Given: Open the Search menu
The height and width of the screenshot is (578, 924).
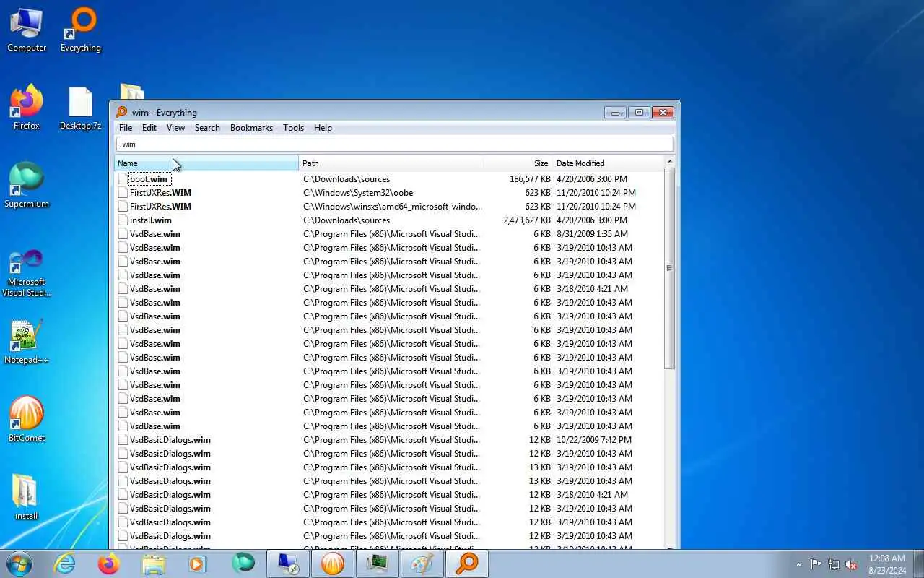Looking at the screenshot, I should tap(207, 128).
